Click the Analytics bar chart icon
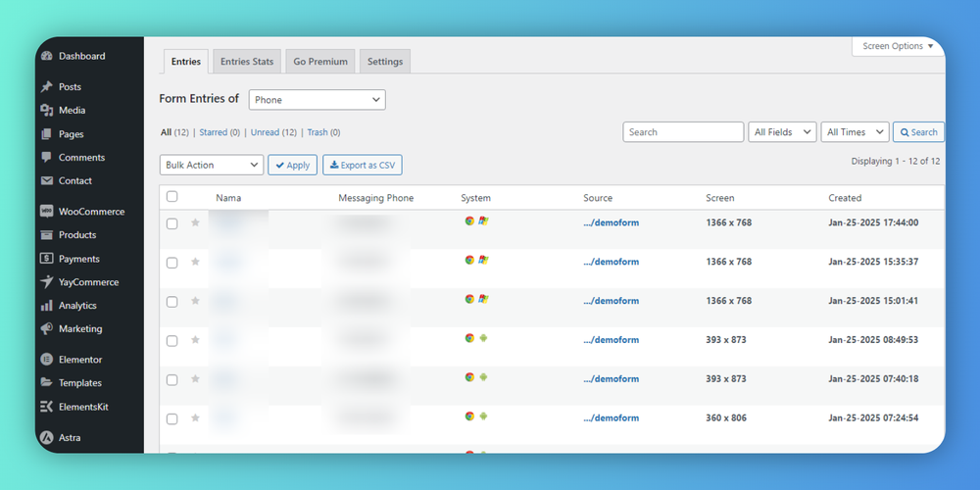This screenshot has height=490, width=980. (x=46, y=306)
